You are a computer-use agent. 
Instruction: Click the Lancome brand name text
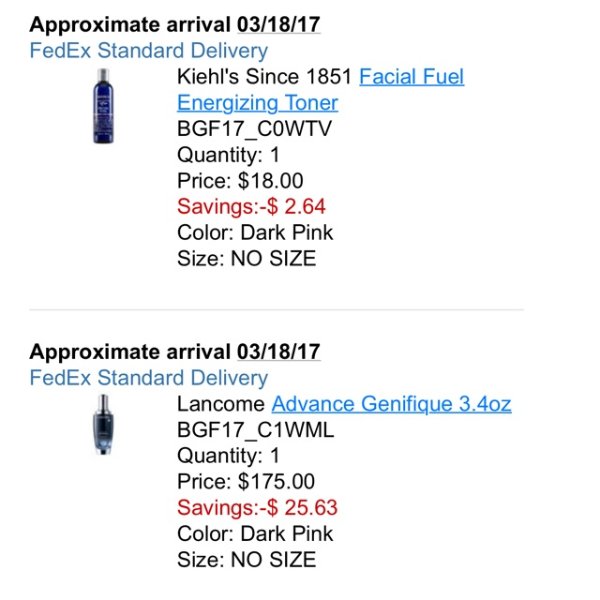221,404
